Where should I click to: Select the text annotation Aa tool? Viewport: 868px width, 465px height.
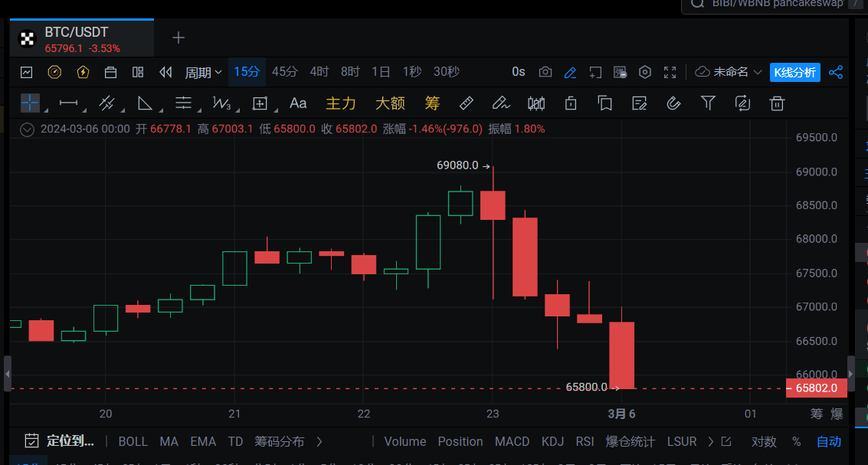298,103
